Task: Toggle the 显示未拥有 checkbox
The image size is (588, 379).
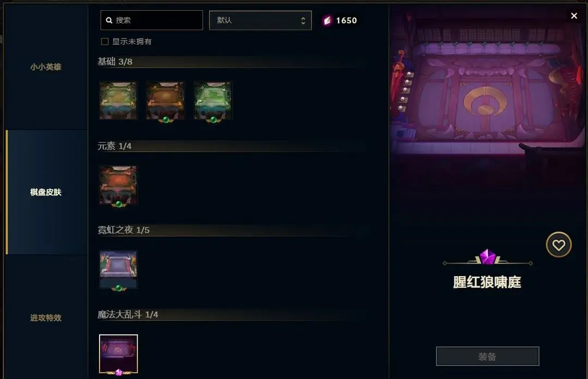Action: (x=105, y=41)
